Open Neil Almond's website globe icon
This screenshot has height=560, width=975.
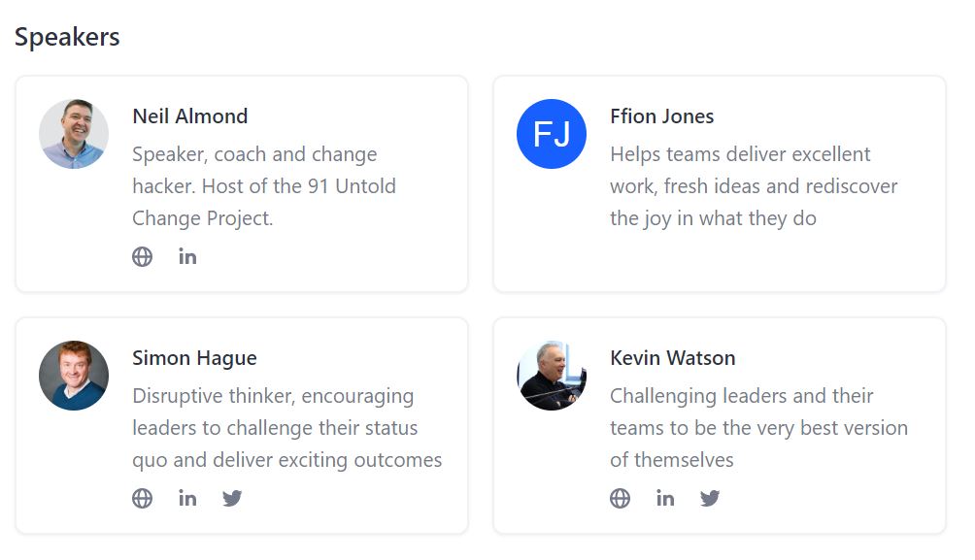(x=143, y=257)
